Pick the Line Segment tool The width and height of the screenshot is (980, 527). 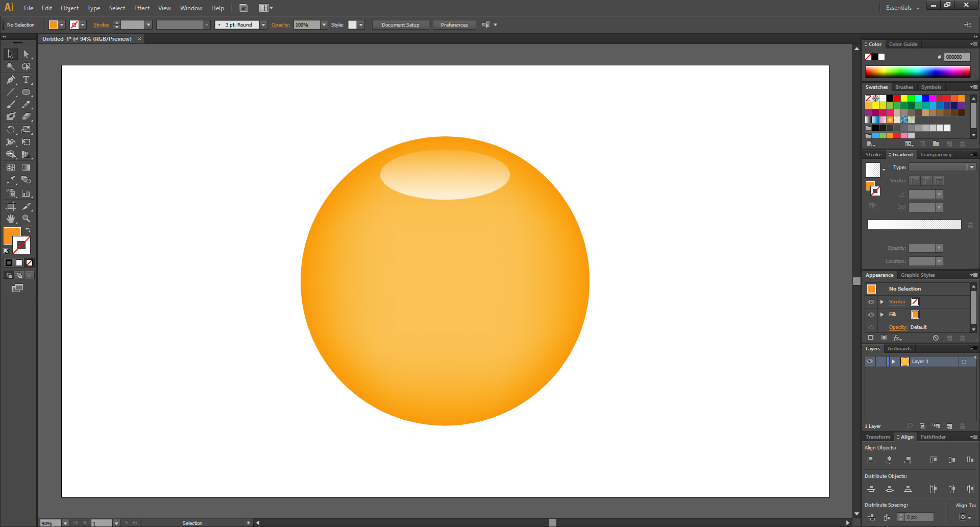tap(11, 92)
